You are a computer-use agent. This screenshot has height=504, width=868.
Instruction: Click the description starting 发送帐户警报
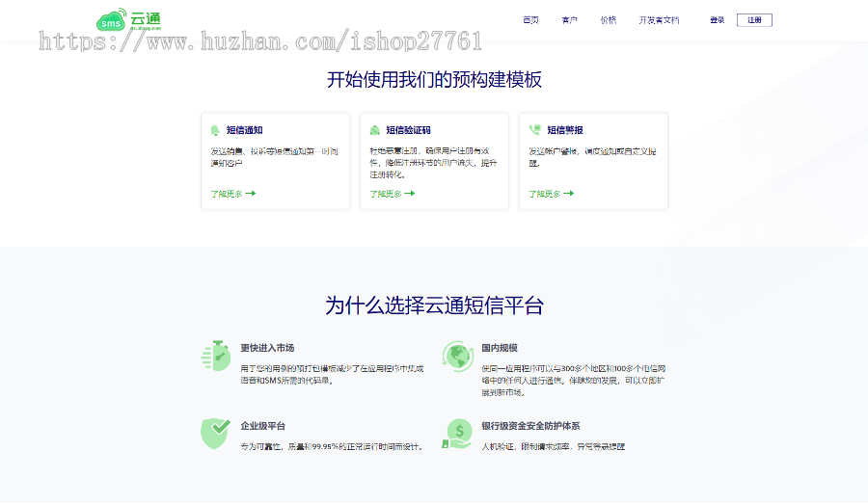click(x=592, y=157)
